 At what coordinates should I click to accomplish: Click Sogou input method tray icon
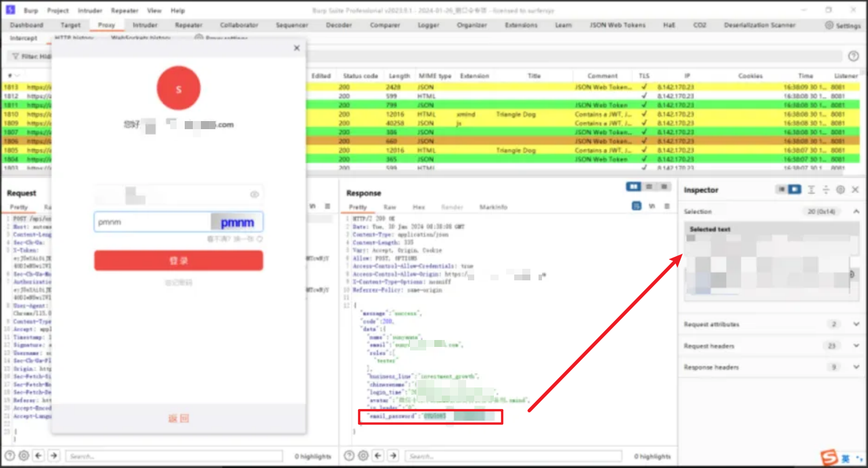click(830, 458)
